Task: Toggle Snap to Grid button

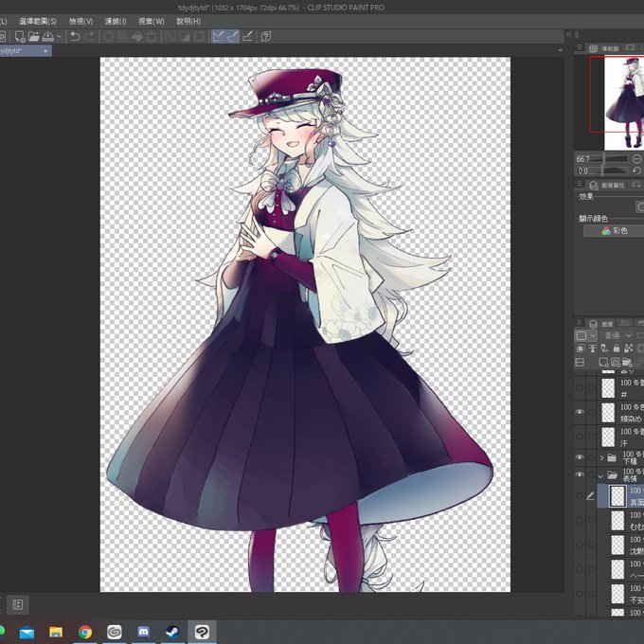Action: [248, 37]
